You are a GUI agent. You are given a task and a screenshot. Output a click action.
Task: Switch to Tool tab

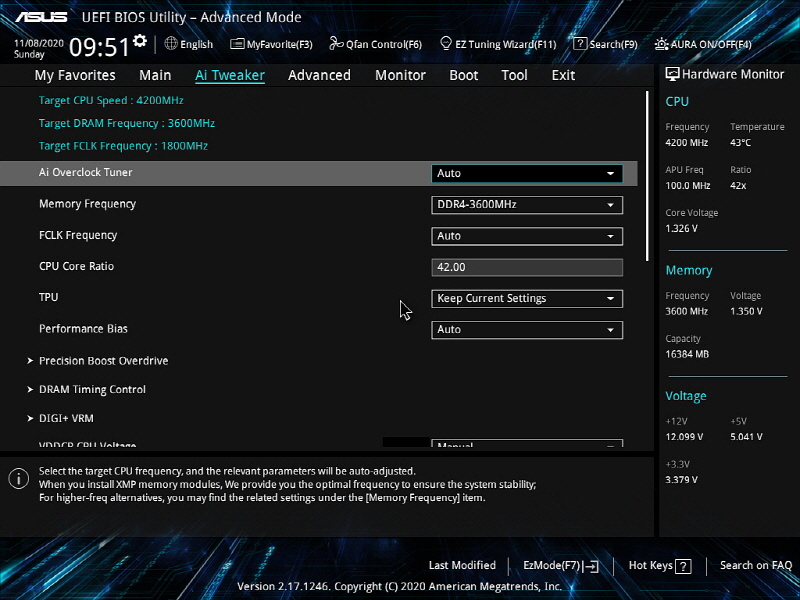[x=514, y=76]
